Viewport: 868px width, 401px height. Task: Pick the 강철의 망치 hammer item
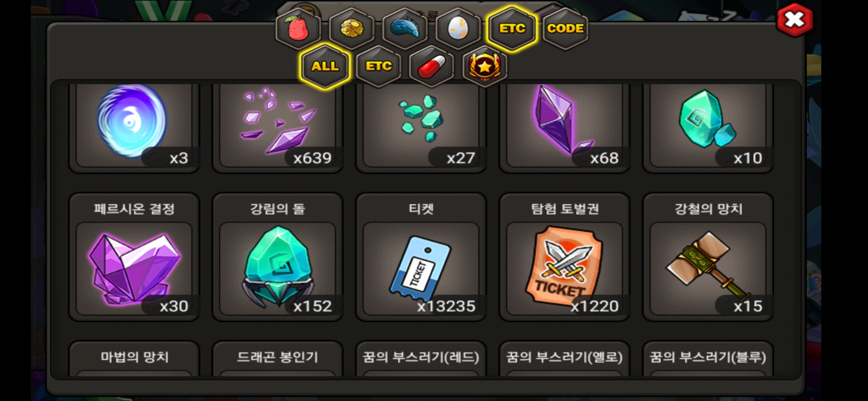(x=708, y=257)
